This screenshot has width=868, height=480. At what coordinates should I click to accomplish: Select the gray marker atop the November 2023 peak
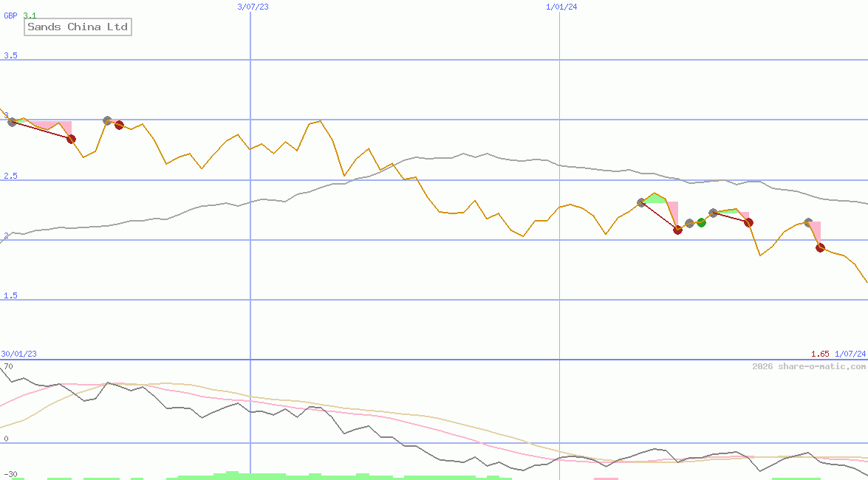[x=640, y=202]
